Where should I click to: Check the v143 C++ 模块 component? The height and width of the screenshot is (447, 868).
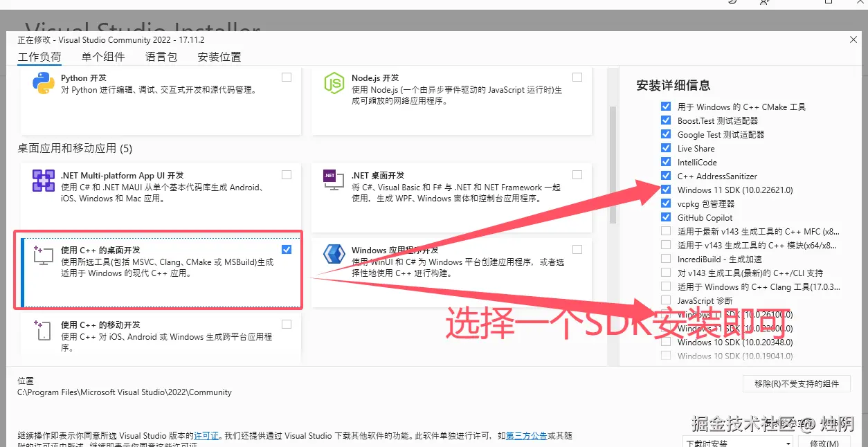click(666, 245)
